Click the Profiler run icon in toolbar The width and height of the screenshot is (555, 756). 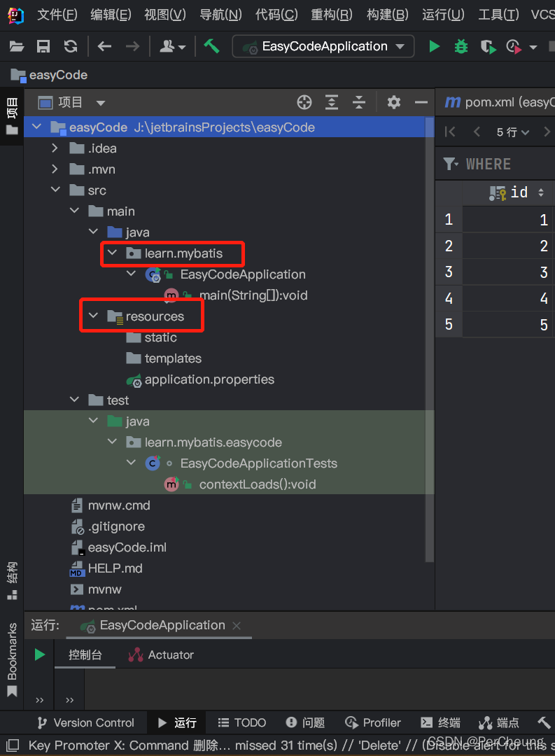pyautogui.click(x=514, y=47)
